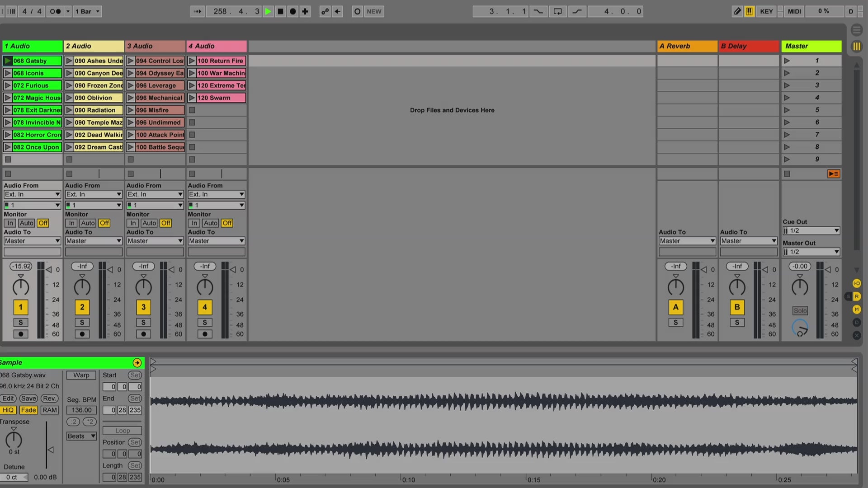
Task: Select the Master track header
Action: (811, 46)
